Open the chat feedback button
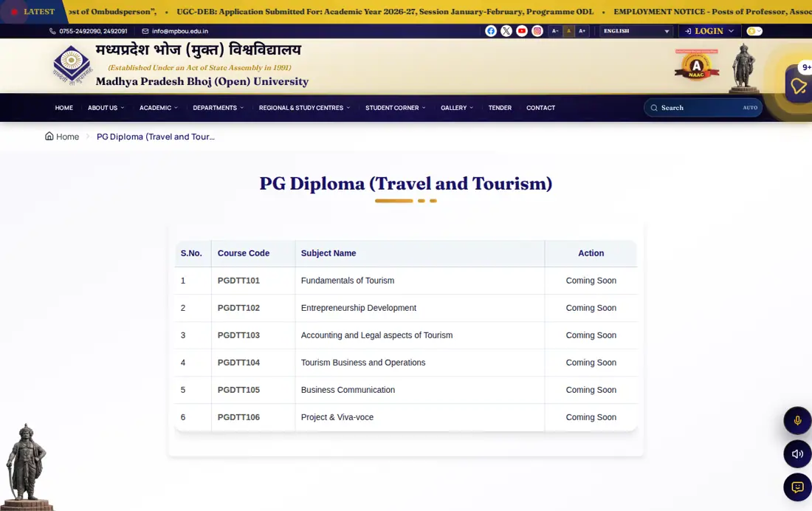 (797, 487)
